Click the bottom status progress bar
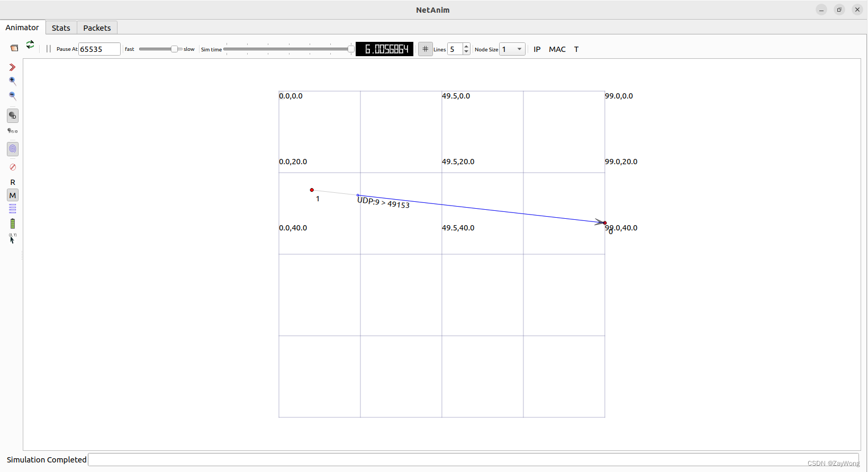This screenshot has width=868, height=472. tap(473, 460)
